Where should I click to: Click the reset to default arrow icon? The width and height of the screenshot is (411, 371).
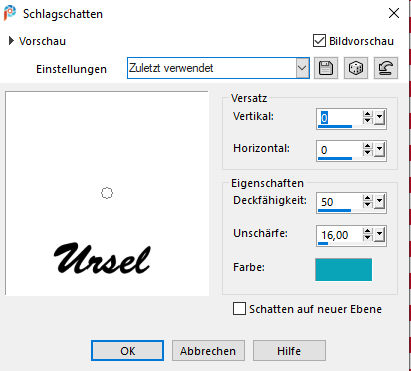[x=386, y=68]
